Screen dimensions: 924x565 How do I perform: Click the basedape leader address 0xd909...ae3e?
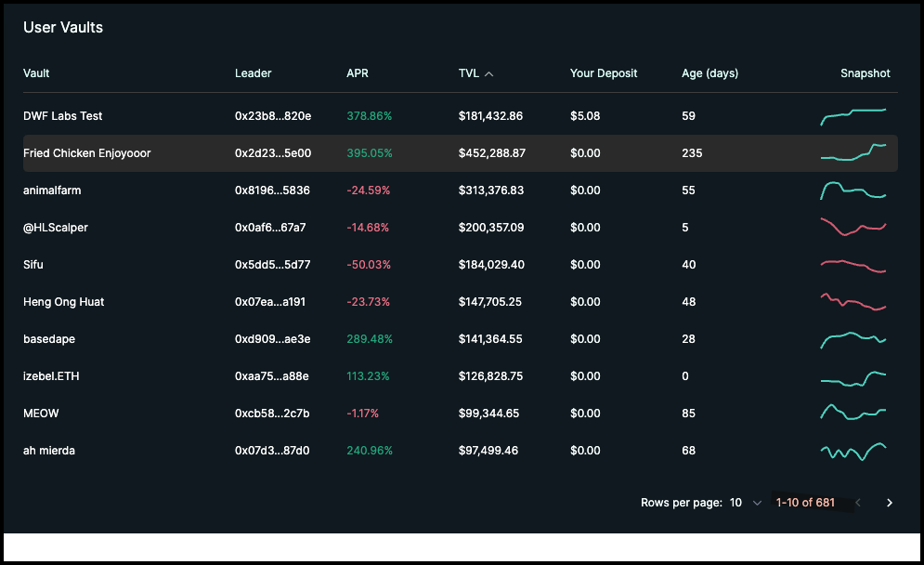272,339
